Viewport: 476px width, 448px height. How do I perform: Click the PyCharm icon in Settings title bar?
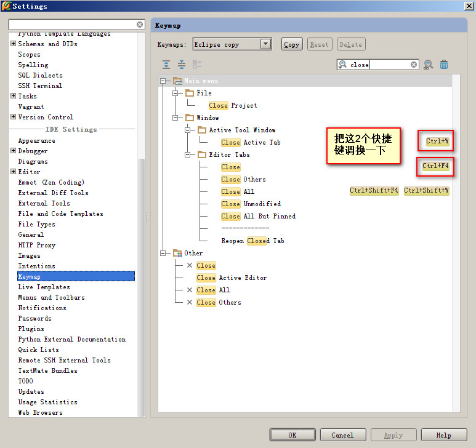pos(6,6)
